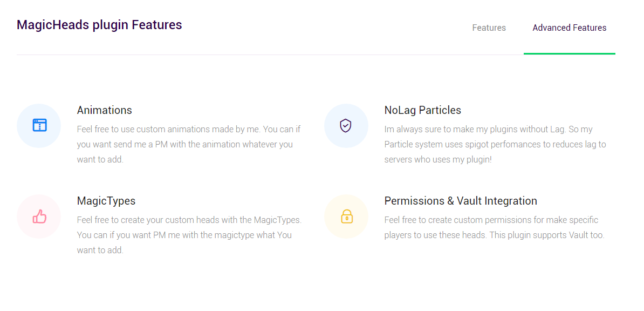This screenshot has width=644, height=311.
Task: Click the 'servers who uses my plugin!' line
Action: pos(438,160)
